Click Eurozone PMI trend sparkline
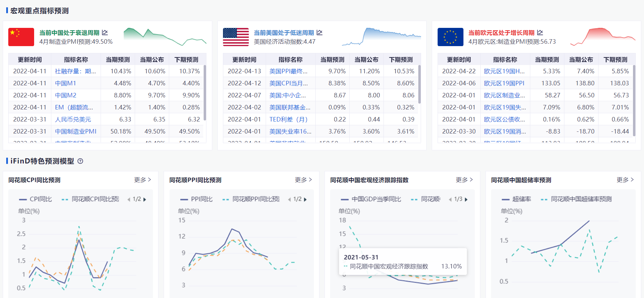Image resolution: width=644 pixels, height=298 pixels. (x=603, y=37)
